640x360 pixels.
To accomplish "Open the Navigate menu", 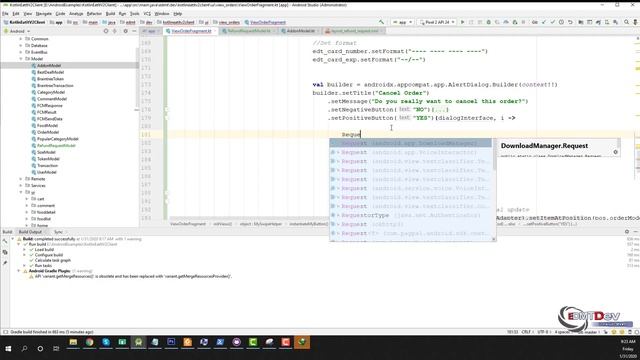I will tap(44, 13).
